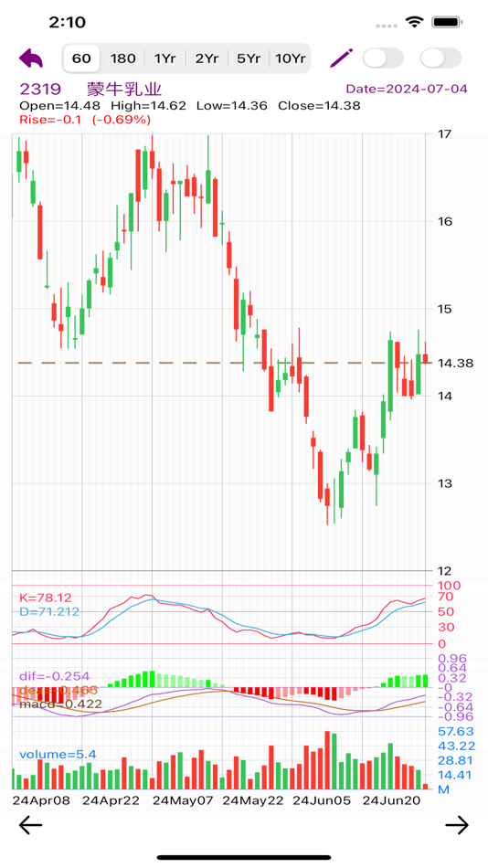Tap the 16 price axis label

click(x=444, y=221)
